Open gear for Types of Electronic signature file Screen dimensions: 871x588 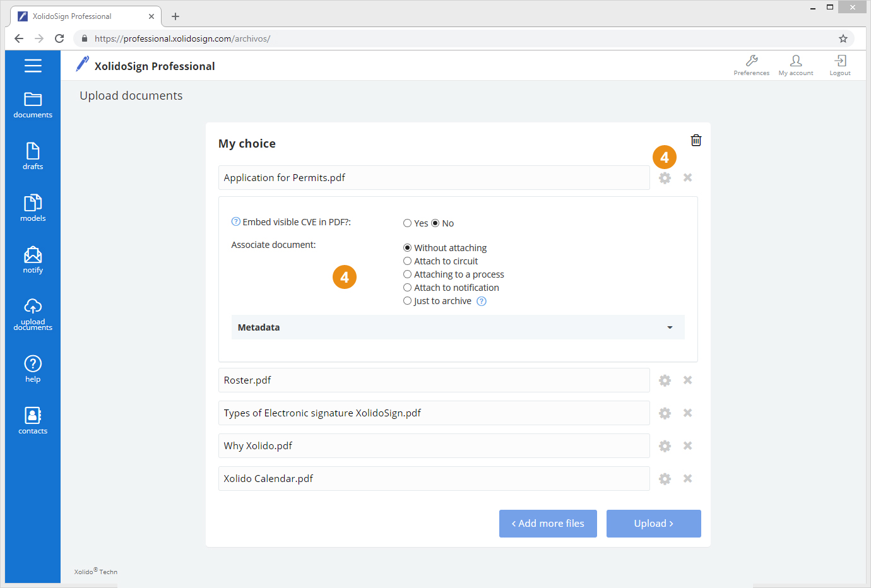665,413
